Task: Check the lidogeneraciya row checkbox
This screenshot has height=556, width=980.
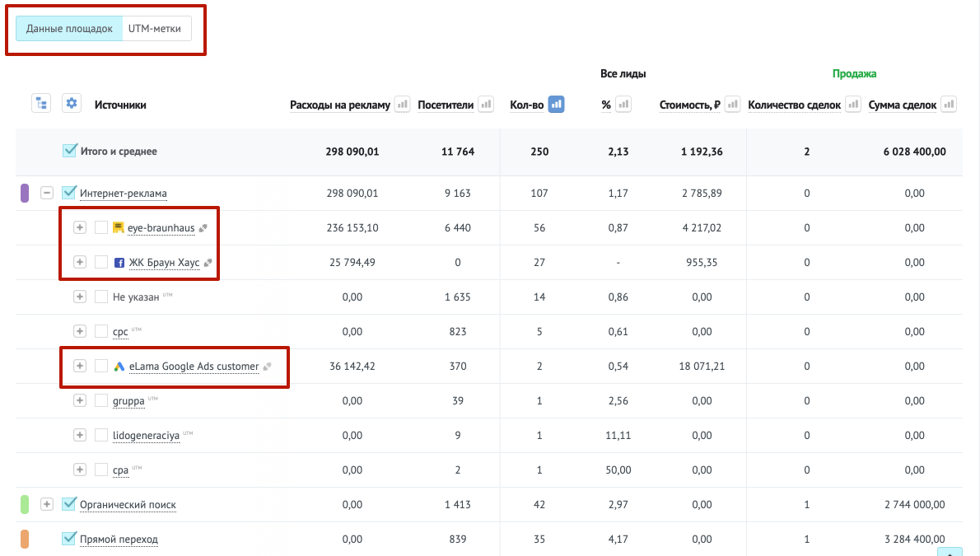Action: coord(100,435)
